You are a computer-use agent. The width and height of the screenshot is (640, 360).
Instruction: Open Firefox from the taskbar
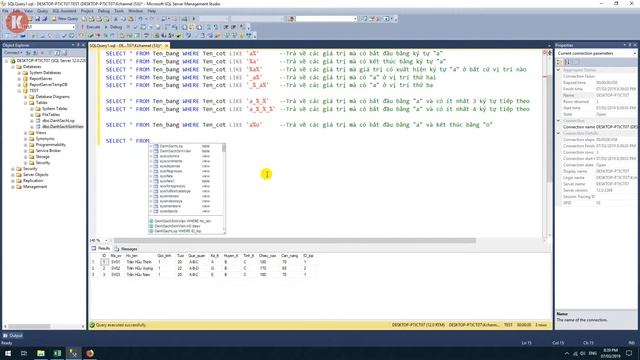pyautogui.click(x=90, y=353)
